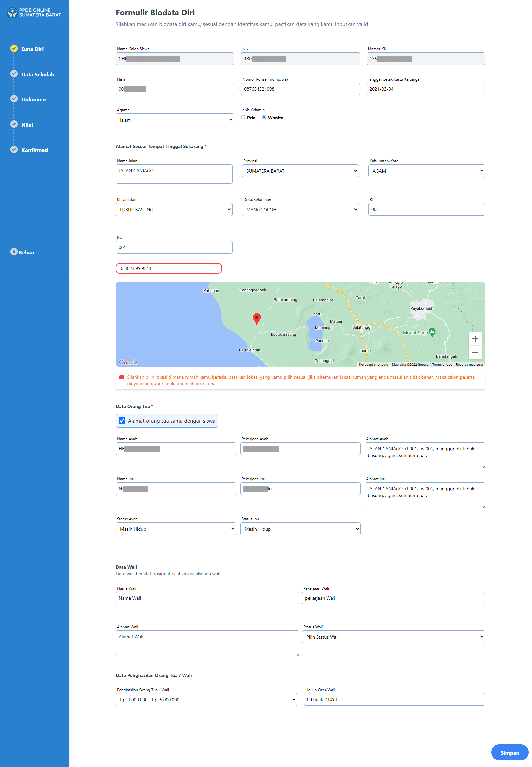Image resolution: width=532 pixels, height=767 pixels.
Task: Select the Wanita gender radio button
Action: (x=264, y=117)
